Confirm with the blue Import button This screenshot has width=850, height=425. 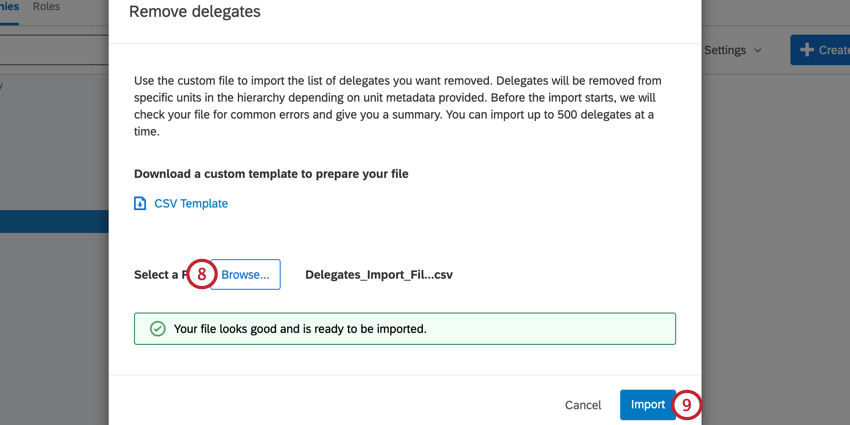pyautogui.click(x=648, y=405)
